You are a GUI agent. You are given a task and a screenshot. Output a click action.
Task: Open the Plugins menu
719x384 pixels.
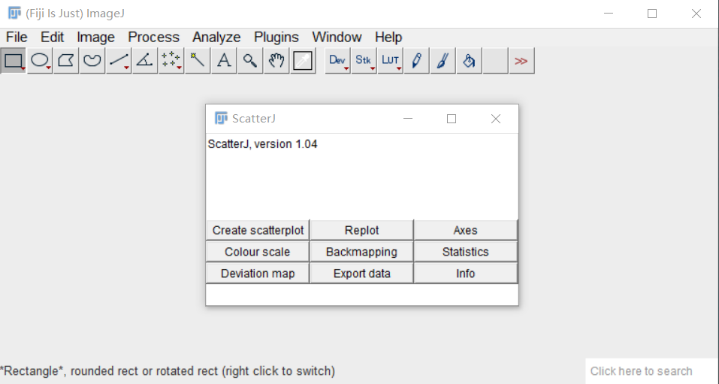click(276, 37)
